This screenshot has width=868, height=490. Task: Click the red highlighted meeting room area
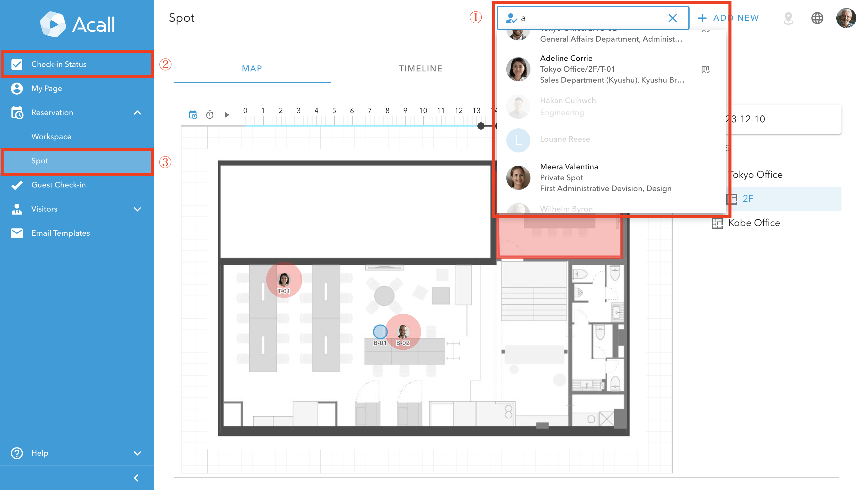pyautogui.click(x=559, y=237)
